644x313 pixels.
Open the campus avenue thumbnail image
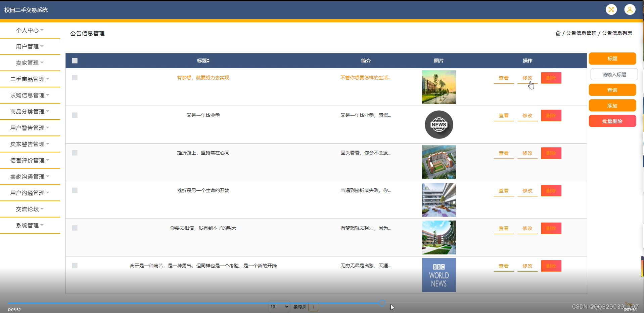pyautogui.click(x=439, y=87)
